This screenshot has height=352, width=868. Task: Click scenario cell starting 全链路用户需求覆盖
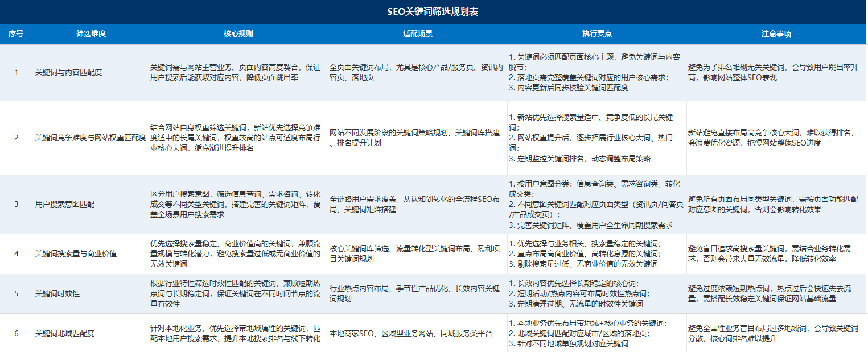coord(418,204)
